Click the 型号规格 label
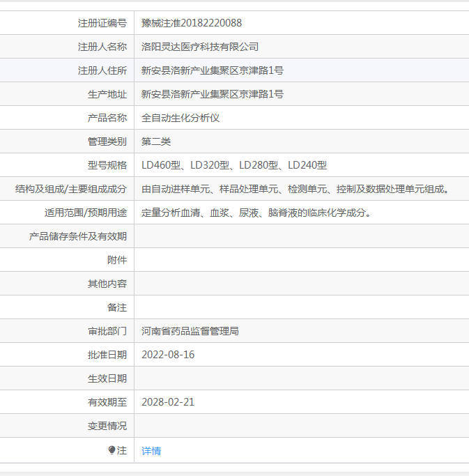The image size is (469, 476). [107, 165]
